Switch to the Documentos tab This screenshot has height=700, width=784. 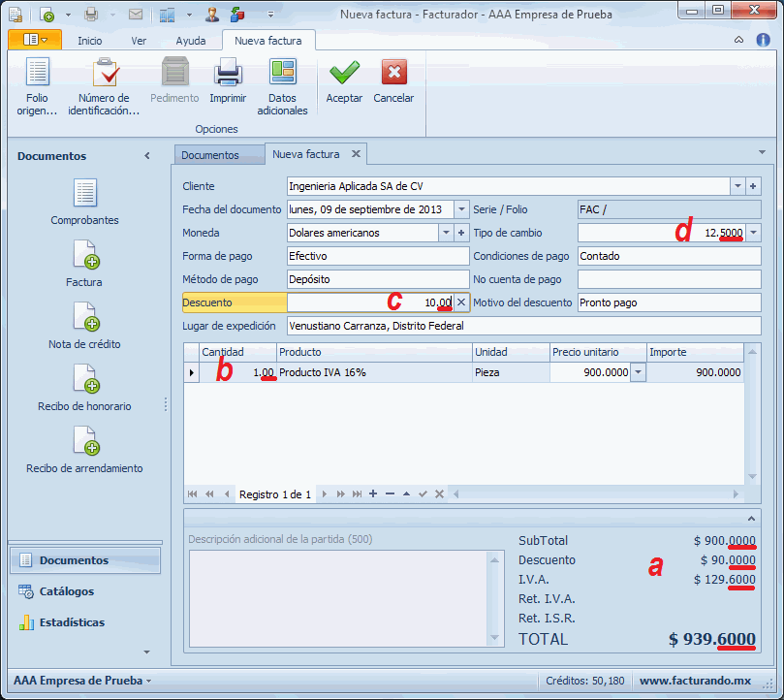click(210, 155)
